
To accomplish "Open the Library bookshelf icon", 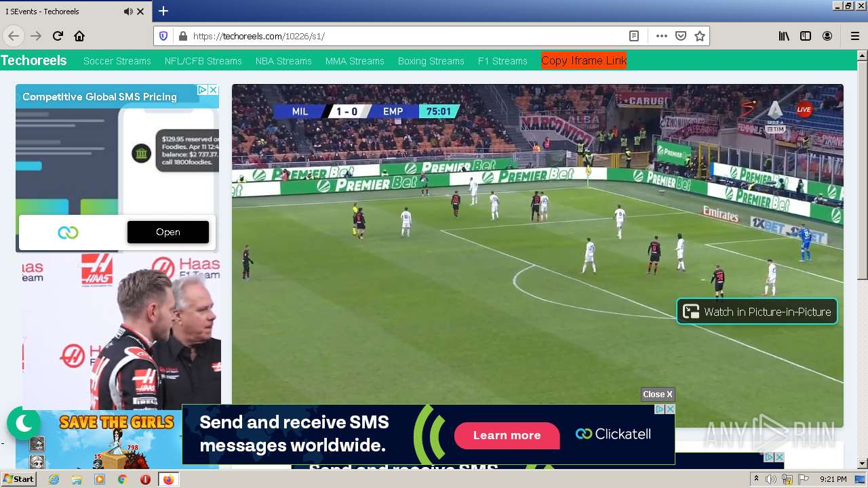I will (784, 36).
